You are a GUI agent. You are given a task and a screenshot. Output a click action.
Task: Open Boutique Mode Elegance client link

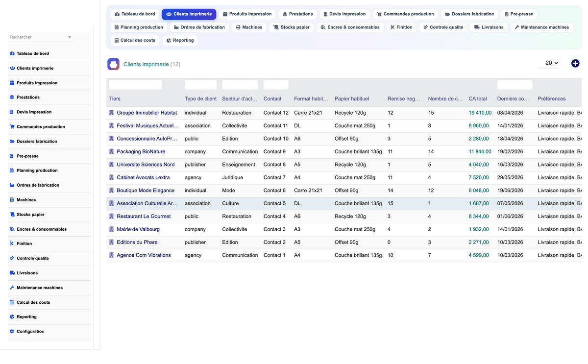tap(146, 191)
